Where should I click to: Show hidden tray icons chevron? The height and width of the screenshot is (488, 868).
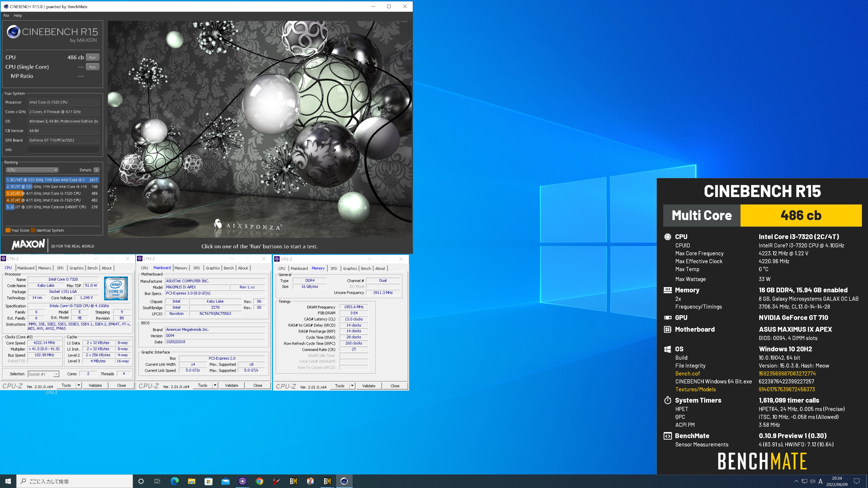(796, 481)
